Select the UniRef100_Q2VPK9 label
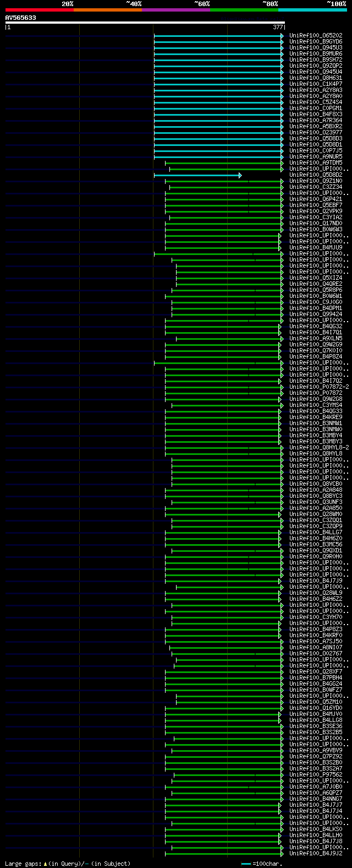352x868 pixels. [x=316, y=211]
